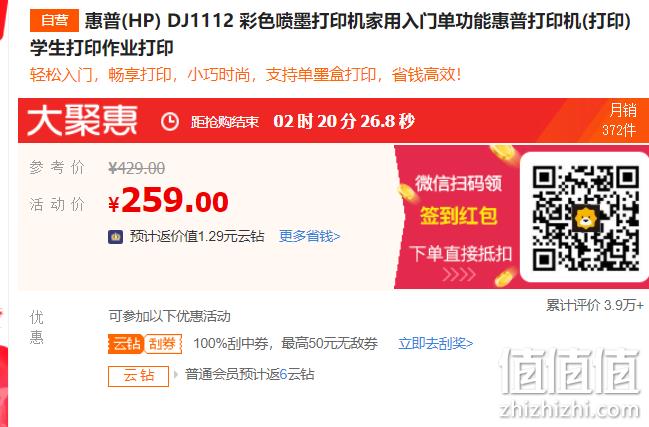Click the orange product subtitle 轻松入门

point(245,75)
